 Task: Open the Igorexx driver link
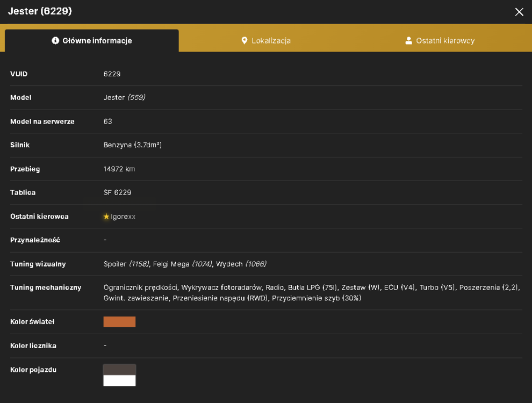(x=123, y=217)
